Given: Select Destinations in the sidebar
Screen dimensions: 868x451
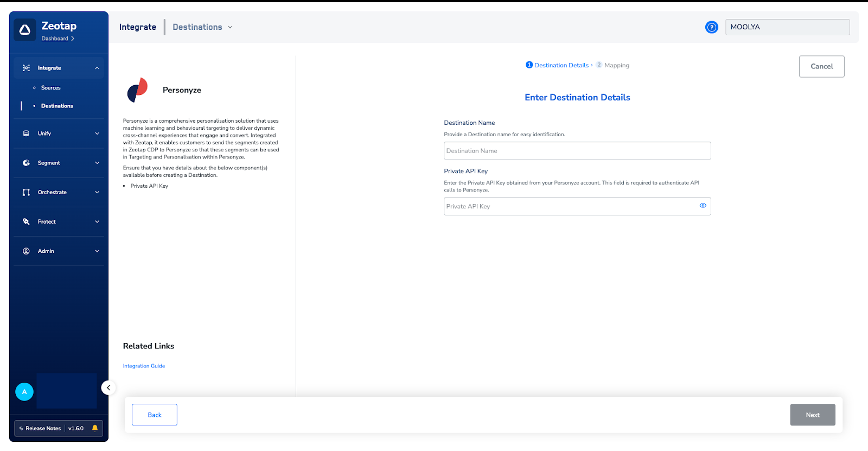Looking at the screenshot, I should (x=57, y=106).
